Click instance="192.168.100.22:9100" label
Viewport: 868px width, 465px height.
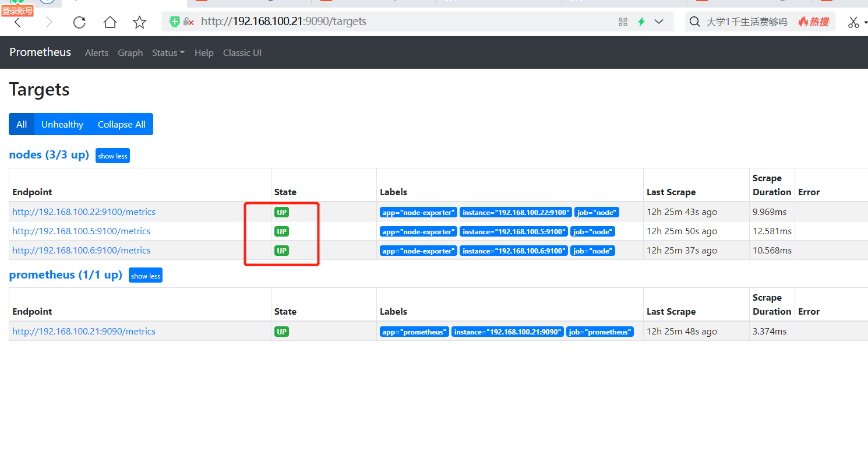pos(516,212)
